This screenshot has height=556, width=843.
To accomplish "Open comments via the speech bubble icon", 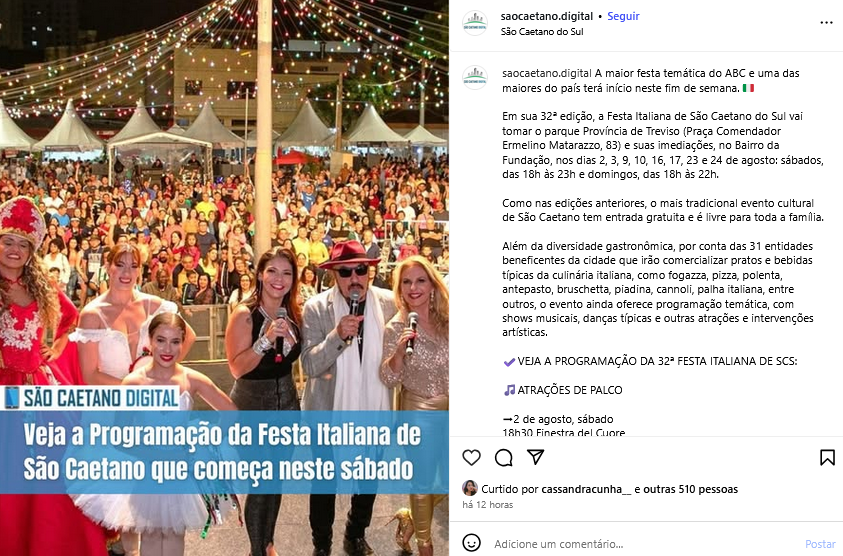I will (504, 458).
